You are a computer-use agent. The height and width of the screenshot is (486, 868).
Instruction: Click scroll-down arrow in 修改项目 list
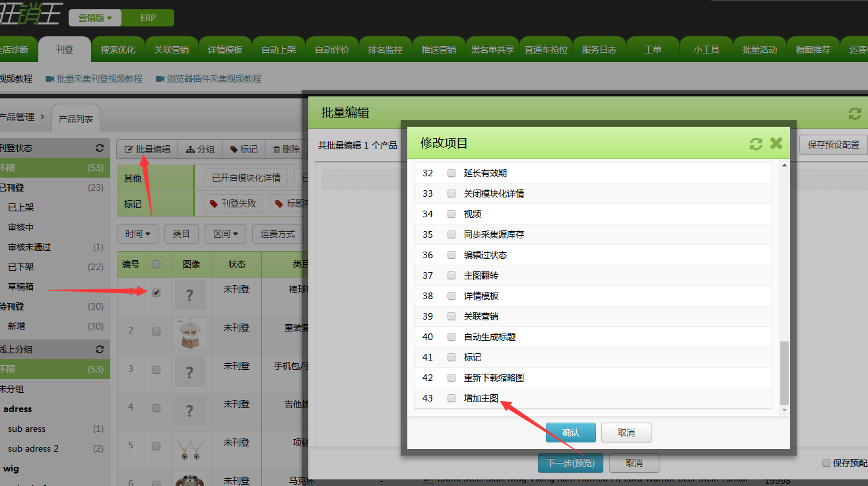pyautogui.click(x=784, y=409)
